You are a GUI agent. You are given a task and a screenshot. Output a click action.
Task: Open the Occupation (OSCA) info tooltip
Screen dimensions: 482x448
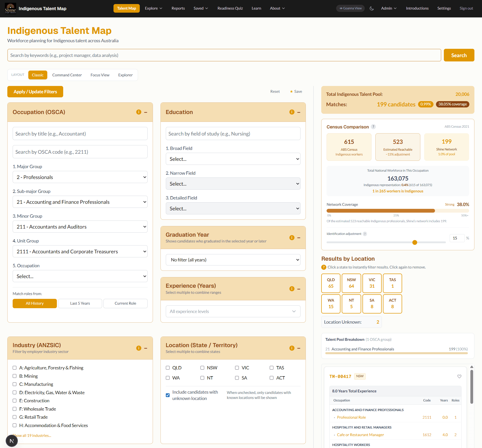click(x=139, y=112)
